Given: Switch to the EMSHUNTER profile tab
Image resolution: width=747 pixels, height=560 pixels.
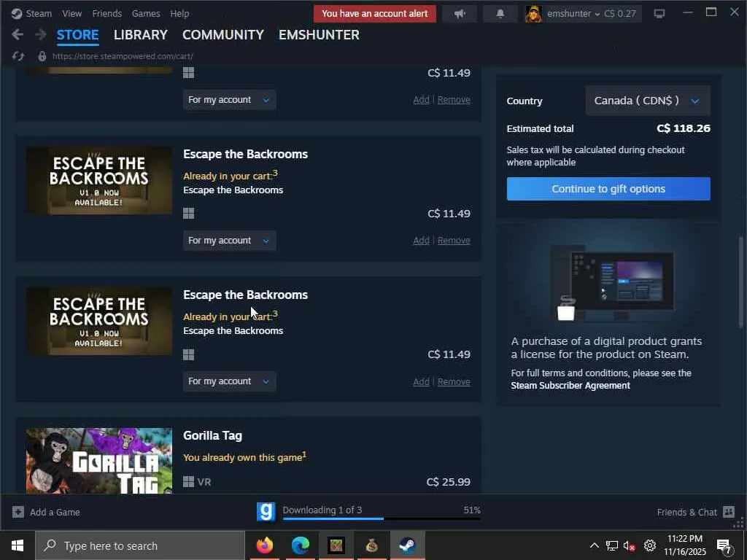Looking at the screenshot, I should point(319,35).
